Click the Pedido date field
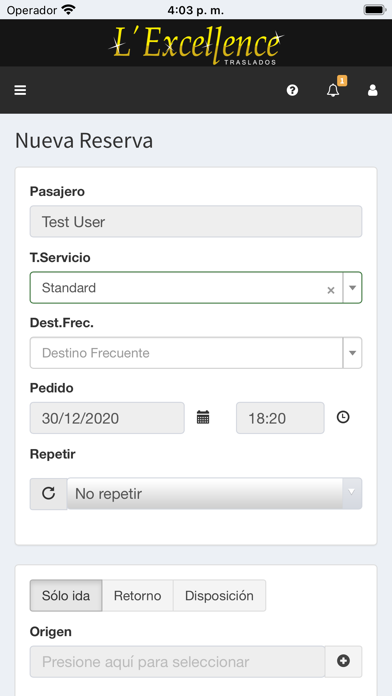Image resolution: width=392 pixels, height=696 pixels. click(x=107, y=418)
